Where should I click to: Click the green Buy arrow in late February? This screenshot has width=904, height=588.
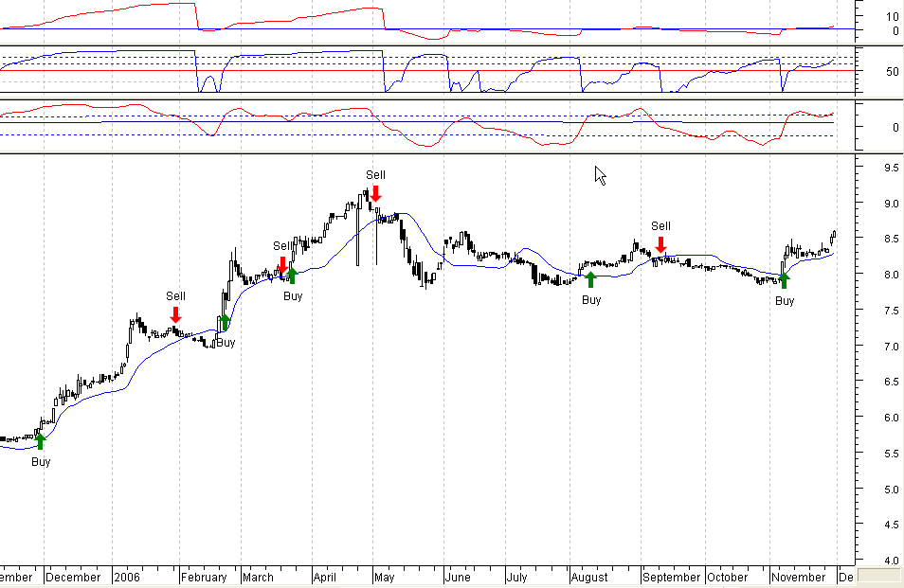(225, 322)
